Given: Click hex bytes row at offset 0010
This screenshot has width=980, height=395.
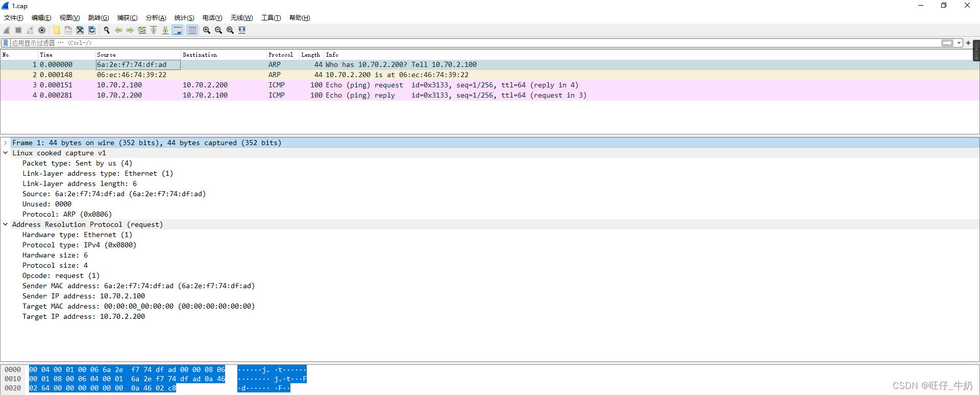Looking at the screenshot, I should point(127,379).
